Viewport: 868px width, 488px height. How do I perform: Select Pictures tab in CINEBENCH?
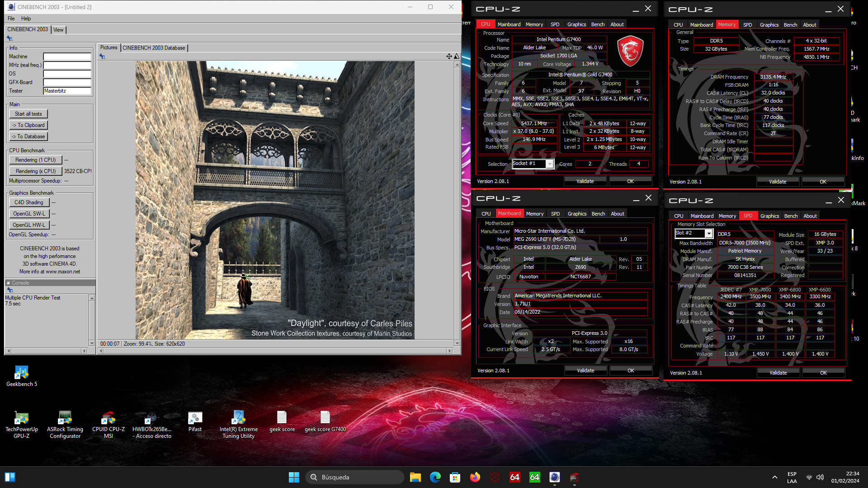point(108,47)
